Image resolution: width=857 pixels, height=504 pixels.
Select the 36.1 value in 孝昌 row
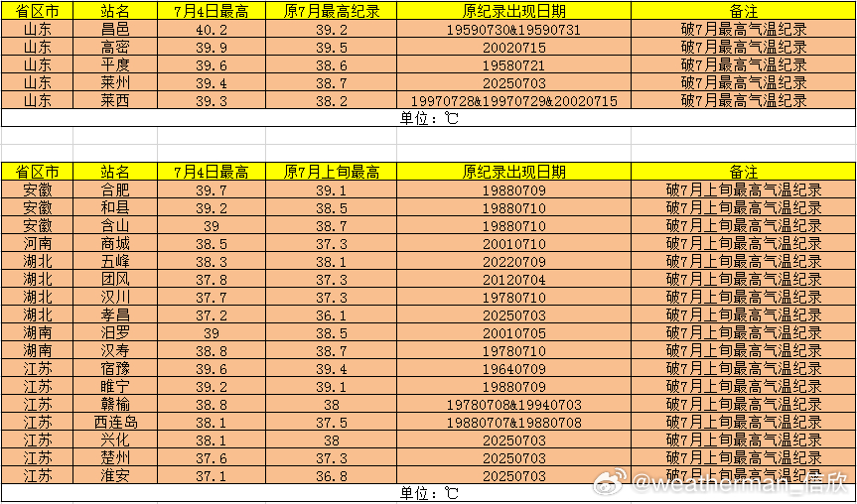pyautogui.click(x=332, y=315)
